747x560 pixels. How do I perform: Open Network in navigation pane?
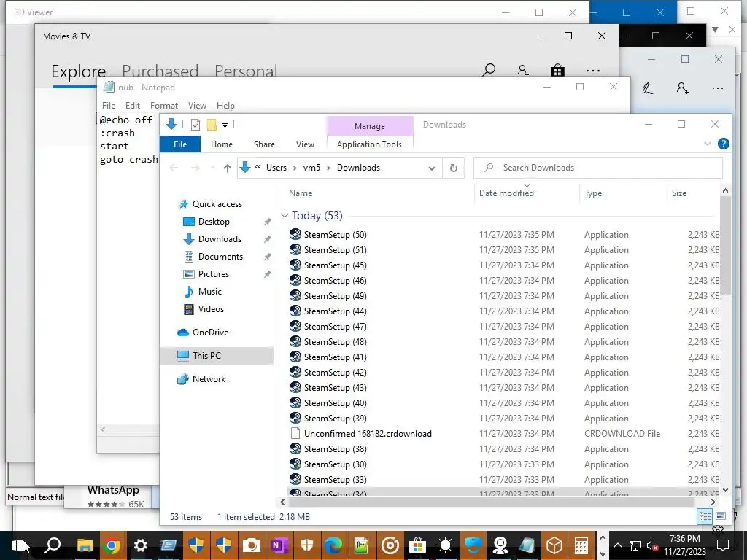(x=209, y=378)
